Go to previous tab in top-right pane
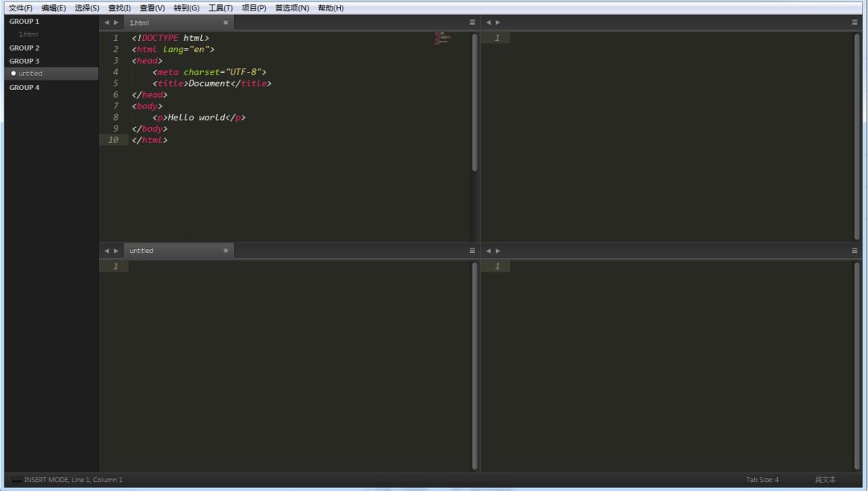 tap(489, 23)
